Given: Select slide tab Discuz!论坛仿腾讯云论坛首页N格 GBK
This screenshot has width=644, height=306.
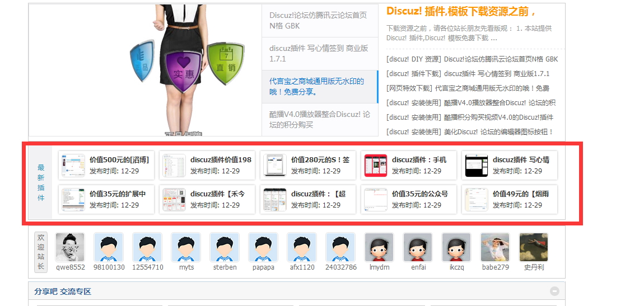Looking at the screenshot, I should [x=320, y=21].
